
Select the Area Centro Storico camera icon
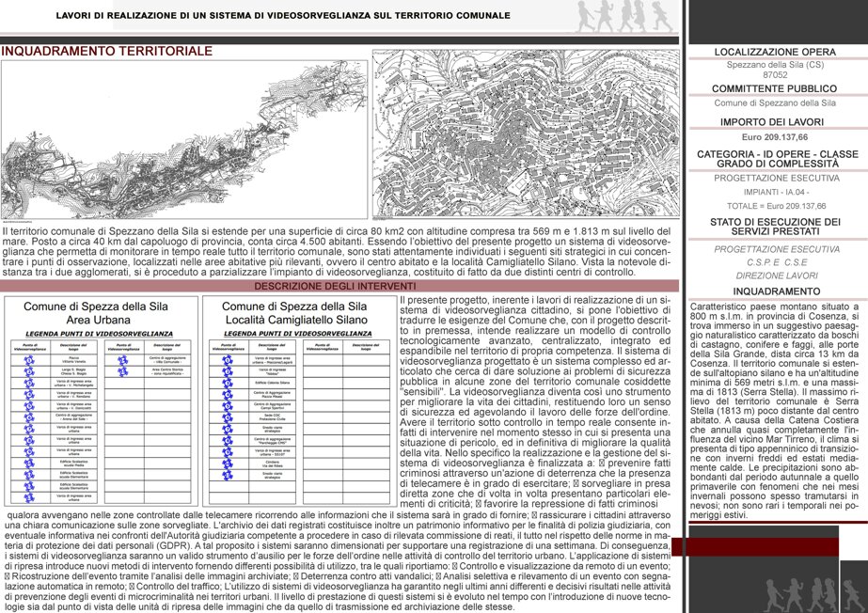(x=123, y=371)
